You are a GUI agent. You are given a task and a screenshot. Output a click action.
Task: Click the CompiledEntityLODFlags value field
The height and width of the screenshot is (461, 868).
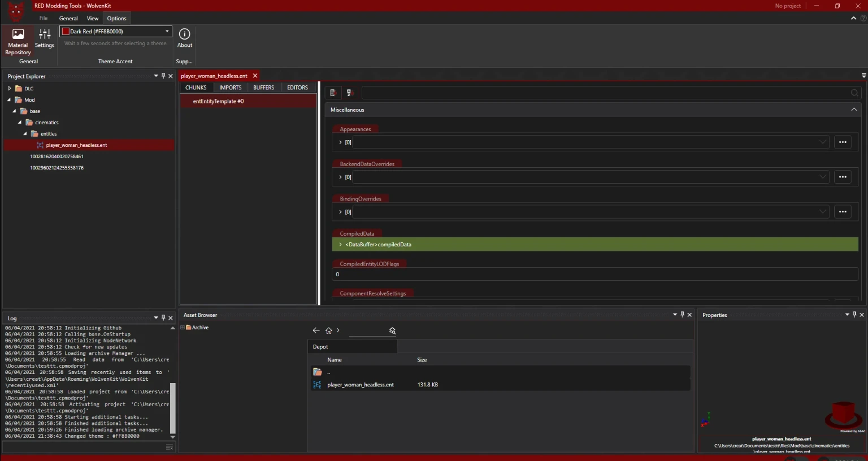(594, 275)
